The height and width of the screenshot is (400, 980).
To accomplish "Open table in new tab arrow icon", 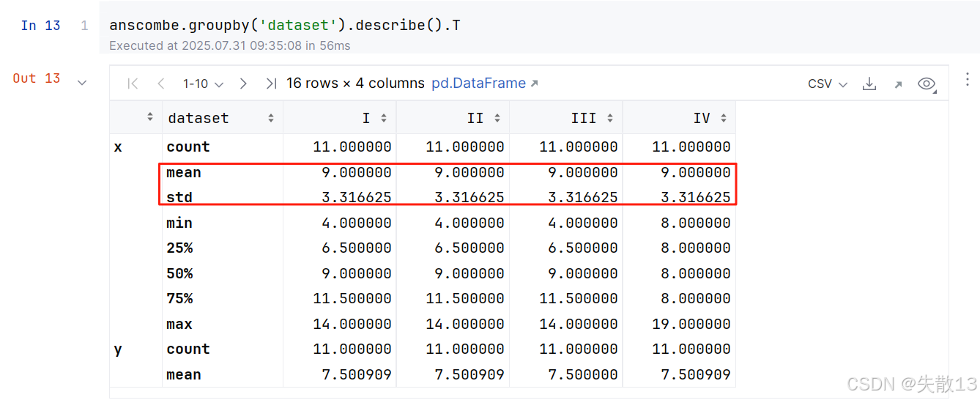I will tap(898, 84).
